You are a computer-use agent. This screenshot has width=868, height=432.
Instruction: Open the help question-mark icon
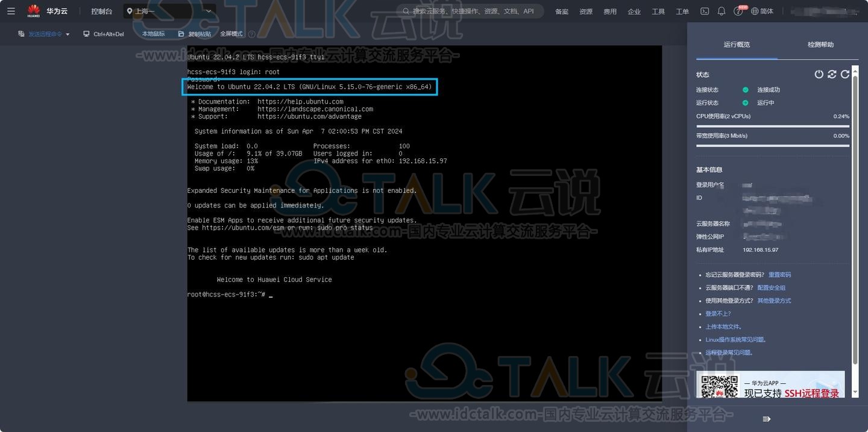[738, 11]
